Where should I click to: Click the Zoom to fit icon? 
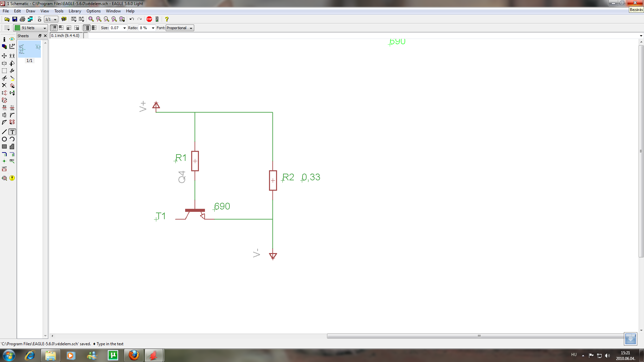(91, 19)
